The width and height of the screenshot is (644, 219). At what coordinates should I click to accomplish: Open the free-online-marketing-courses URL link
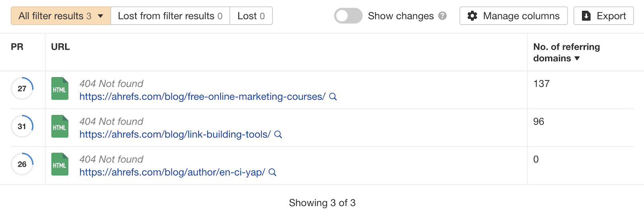point(202,97)
